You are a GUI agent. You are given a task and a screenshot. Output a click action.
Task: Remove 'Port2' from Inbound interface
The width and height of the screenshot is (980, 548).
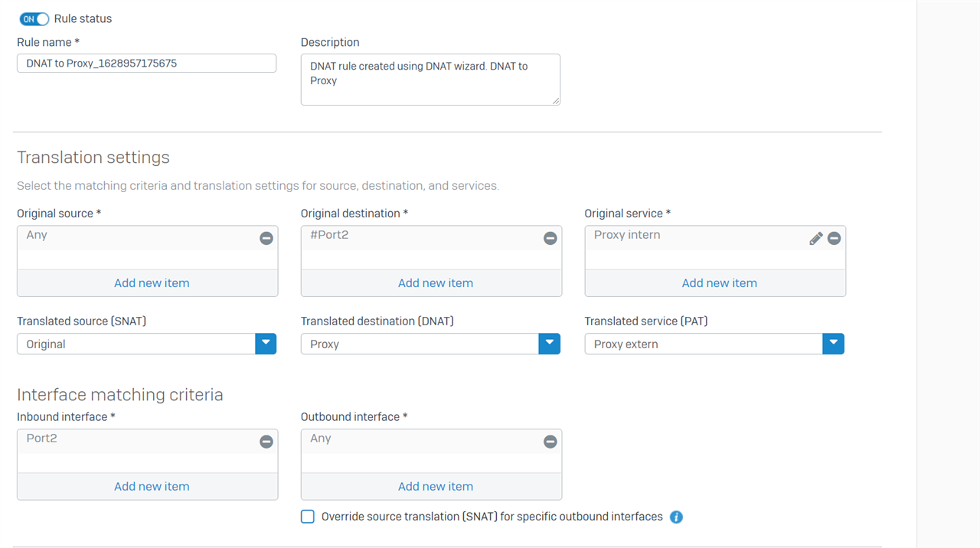266,442
